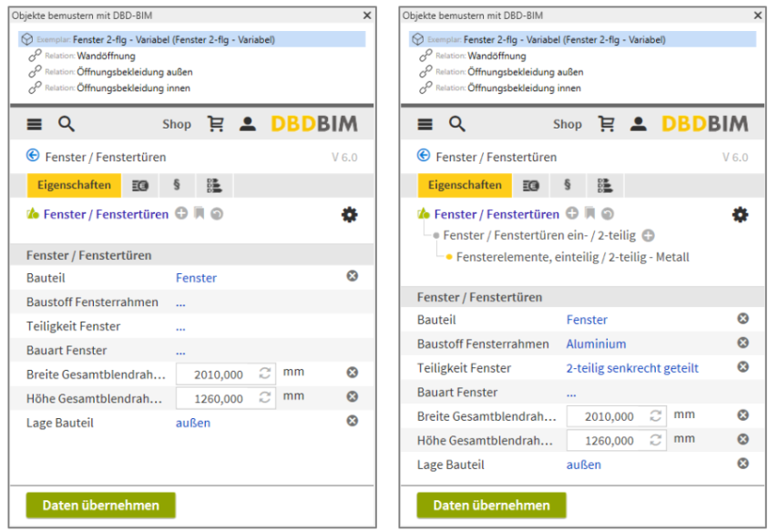Click the user account icon in the right panel
Screen dimensions: 778x532
click(x=639, y=125)
